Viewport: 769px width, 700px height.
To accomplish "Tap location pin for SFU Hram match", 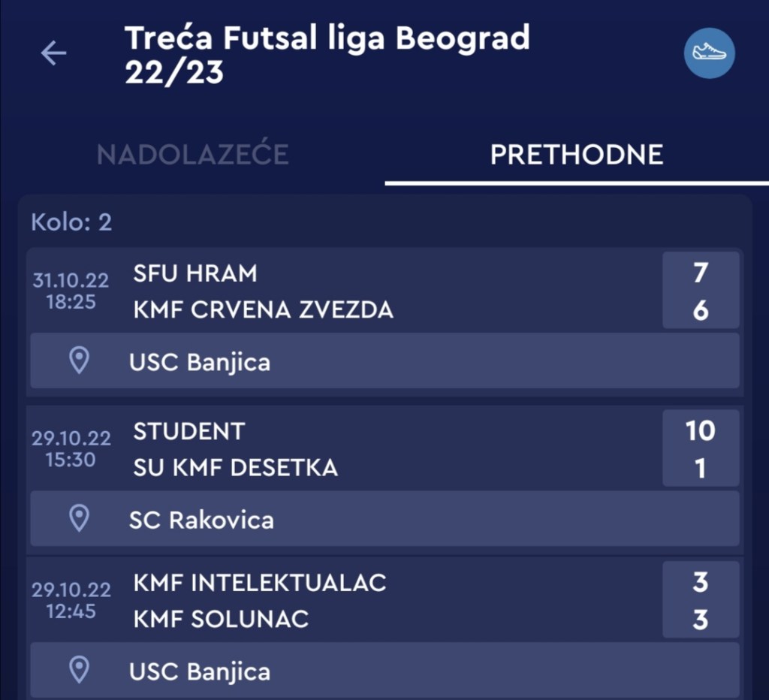I will pos(79,361).
